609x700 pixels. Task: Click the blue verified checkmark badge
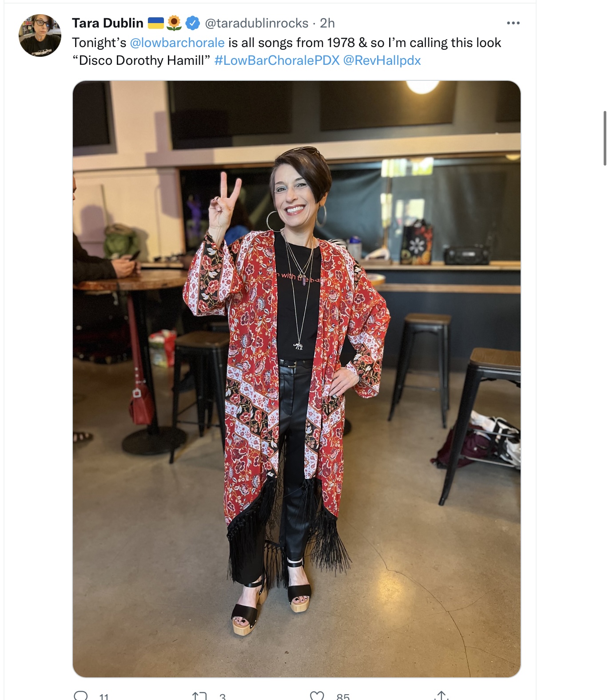192,23
